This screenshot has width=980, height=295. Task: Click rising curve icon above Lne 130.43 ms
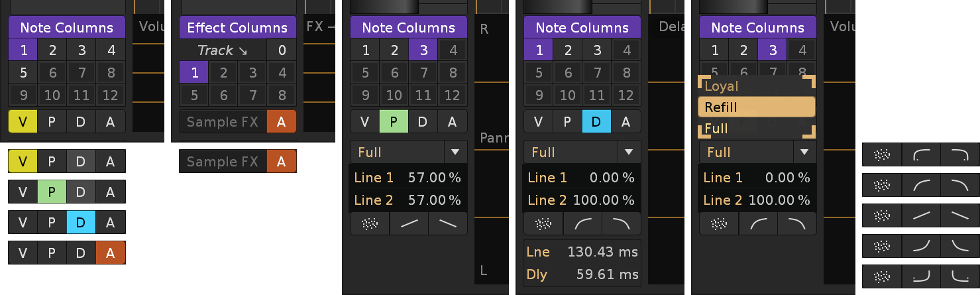tap(582, 224)
